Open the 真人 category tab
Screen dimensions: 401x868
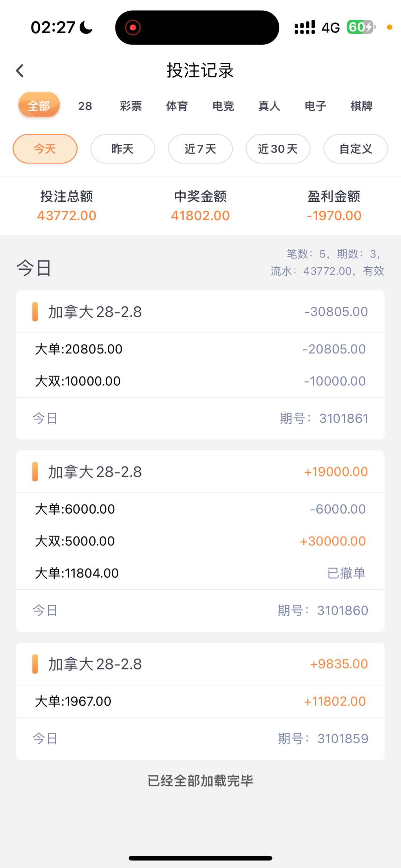click(269, 106)
